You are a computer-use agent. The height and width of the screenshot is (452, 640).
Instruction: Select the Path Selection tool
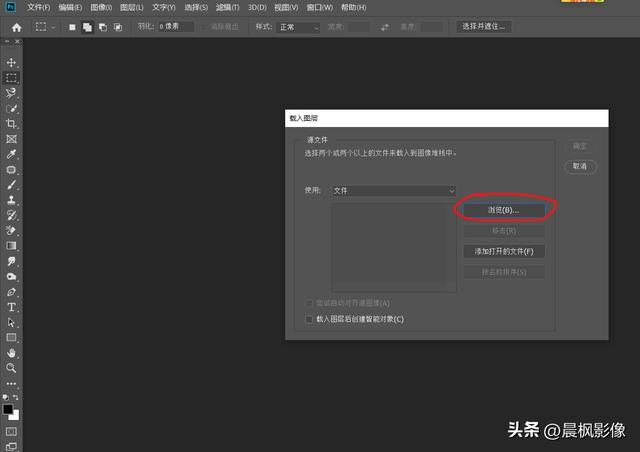11,322
